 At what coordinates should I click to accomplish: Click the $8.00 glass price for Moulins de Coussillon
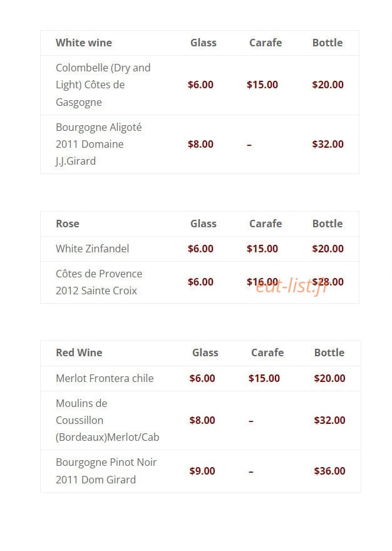click(x=202, y=420)
